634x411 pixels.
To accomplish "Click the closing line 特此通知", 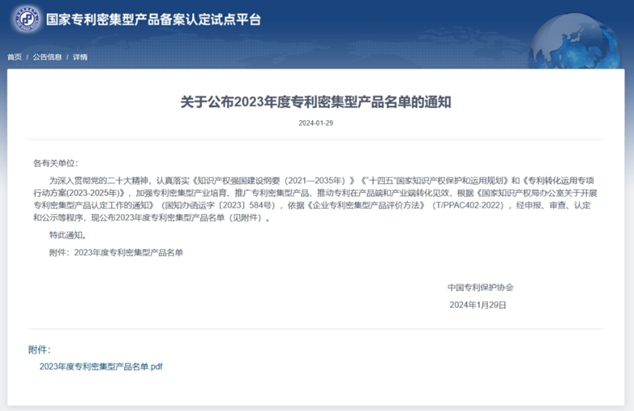I will click(x=68, y=235).
